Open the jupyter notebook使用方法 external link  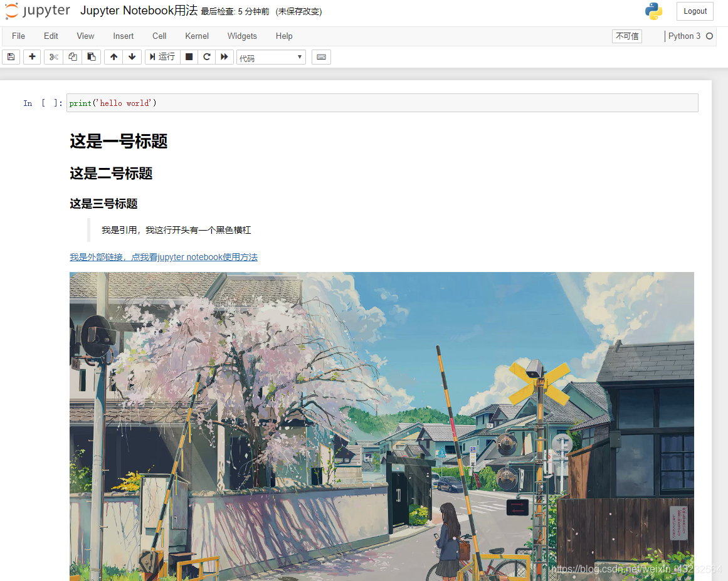click(x=164, y=257)
